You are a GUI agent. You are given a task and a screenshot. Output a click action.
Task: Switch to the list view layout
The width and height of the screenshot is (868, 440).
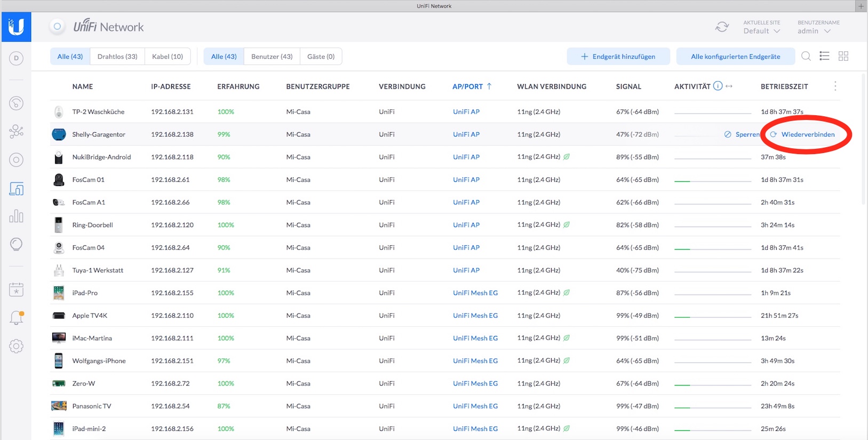pyautogui.click(x=824, y=57)
